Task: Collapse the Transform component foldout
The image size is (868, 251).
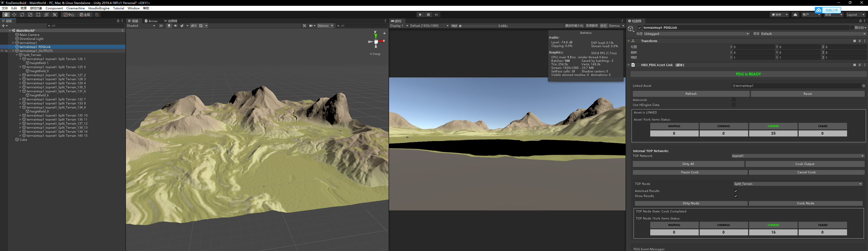Action: (x=629, y=41)
